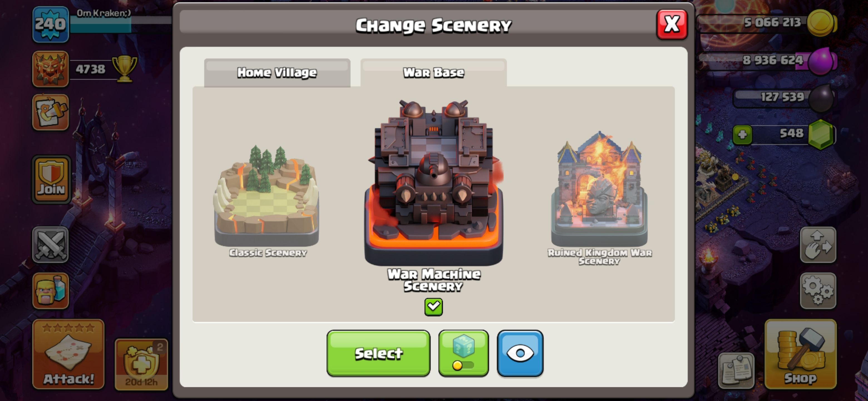The height and width of the screenshot is (401, 868).
Task: Add gems with the green plus button
Action: (x=742, y=135)
